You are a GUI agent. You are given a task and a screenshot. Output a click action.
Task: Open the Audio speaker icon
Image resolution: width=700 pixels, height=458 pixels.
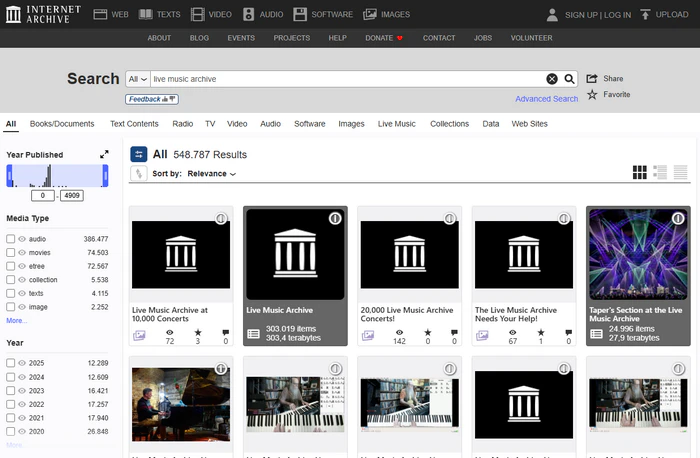tap(248, 14)
